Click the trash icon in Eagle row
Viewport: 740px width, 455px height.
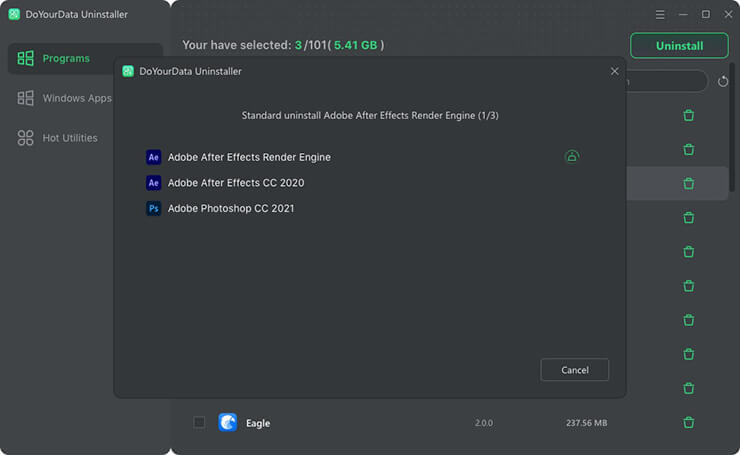pyautogui.click(x=688, y=422)
